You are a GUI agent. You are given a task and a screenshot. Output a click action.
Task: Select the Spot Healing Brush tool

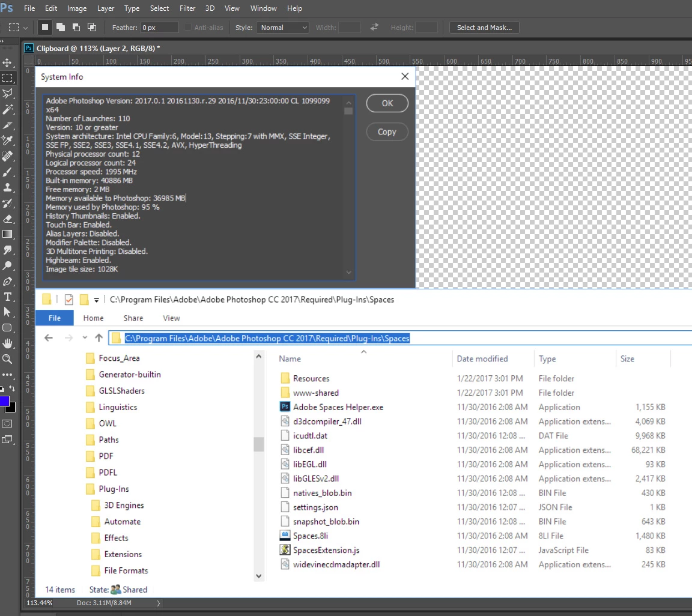tap(7, 156)
